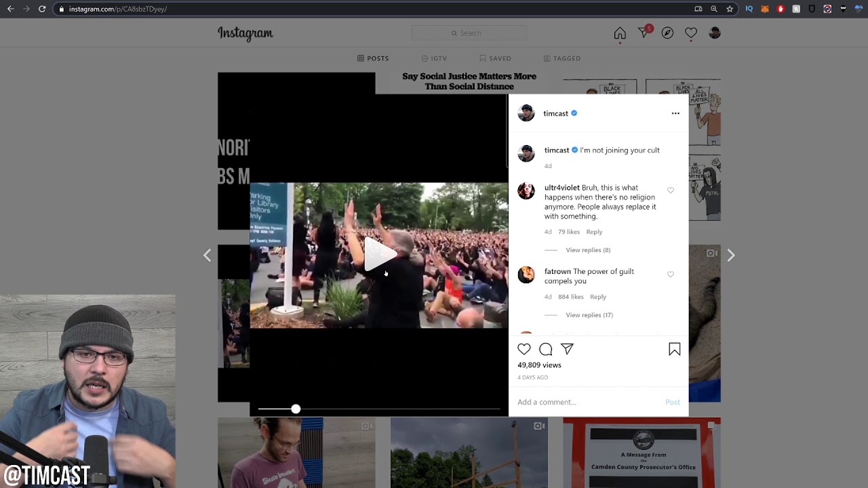Screen dimensions: 868x488
Task: Switch to the IGTV tab
Action: (x=434, y=58)
